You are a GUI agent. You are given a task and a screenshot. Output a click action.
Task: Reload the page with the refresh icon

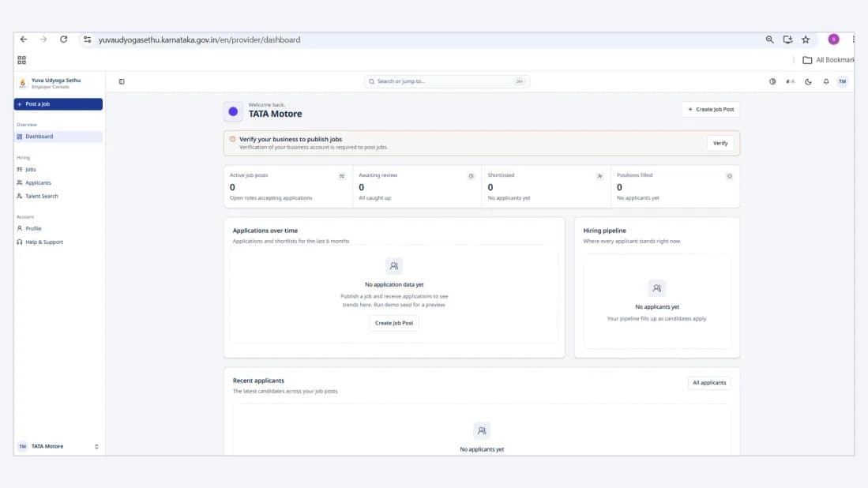(x=64, y=39)
